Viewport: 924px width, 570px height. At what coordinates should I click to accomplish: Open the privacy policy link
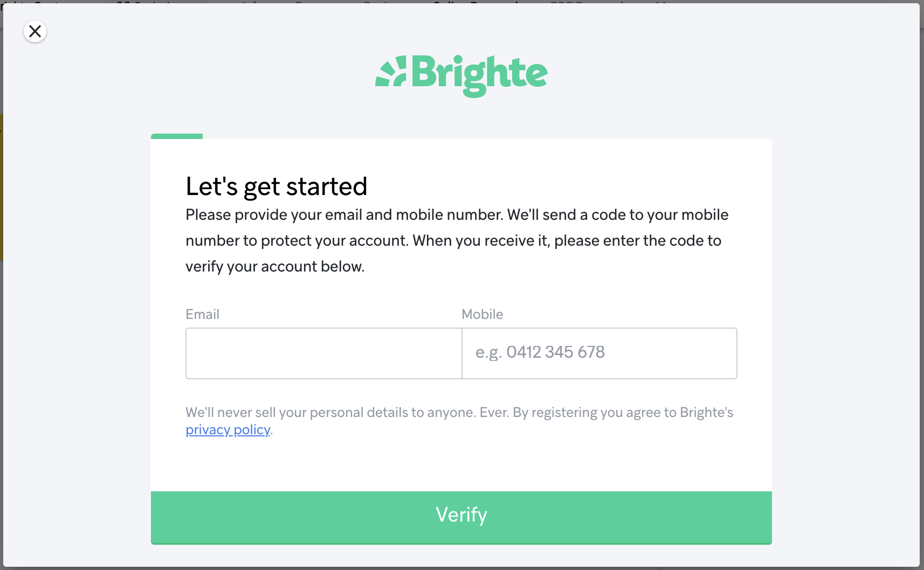click(x=228, y=430)
